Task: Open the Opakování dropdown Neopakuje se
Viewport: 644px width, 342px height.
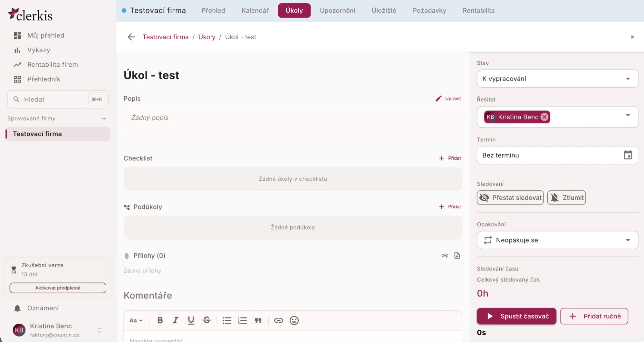Action: pyautogui.click(x=557, y=240)
